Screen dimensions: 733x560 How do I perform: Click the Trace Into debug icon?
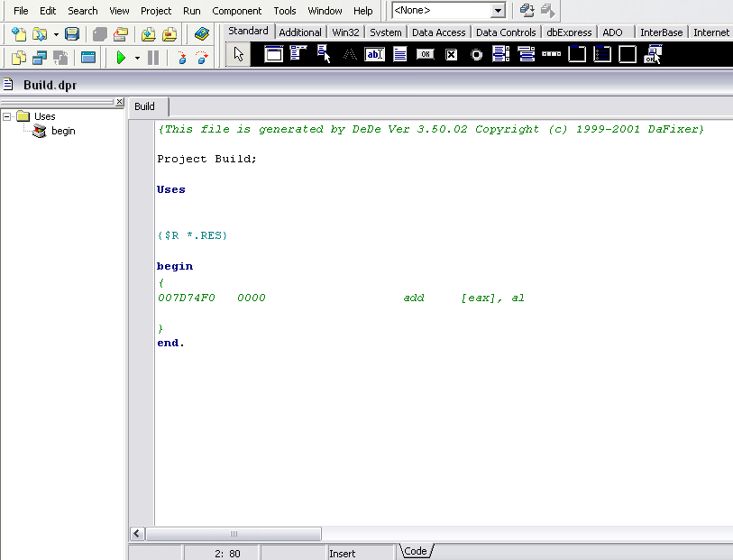[182, 58]
